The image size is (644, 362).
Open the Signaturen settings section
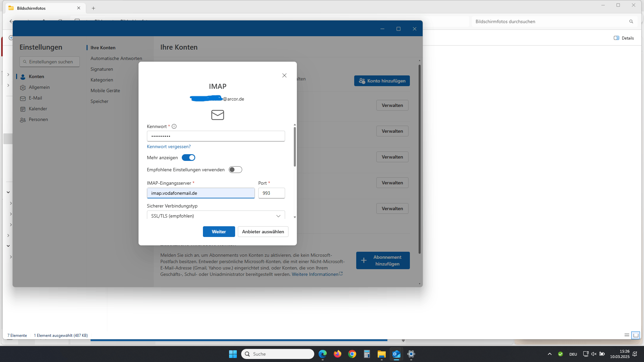click(x=102, y=69)
